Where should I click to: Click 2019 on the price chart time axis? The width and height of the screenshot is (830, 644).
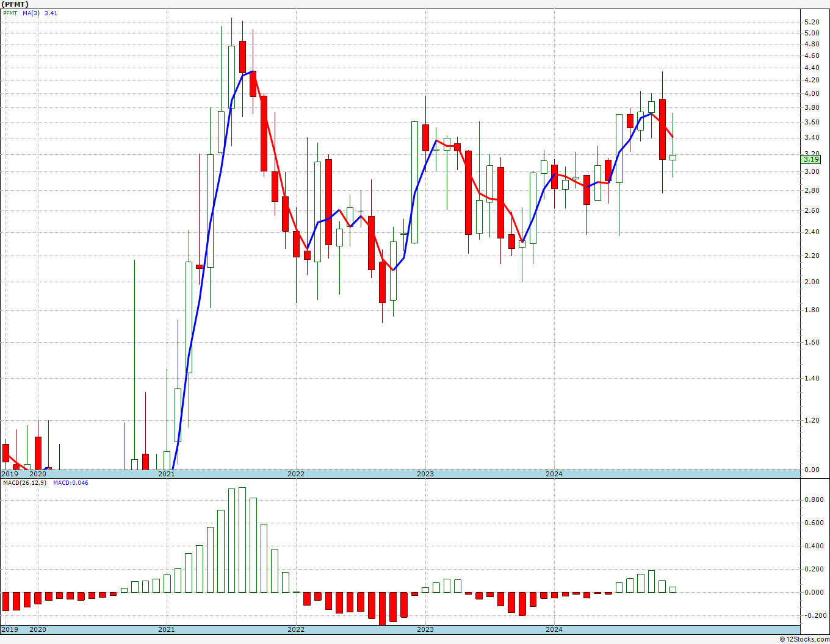click(10, 474)
